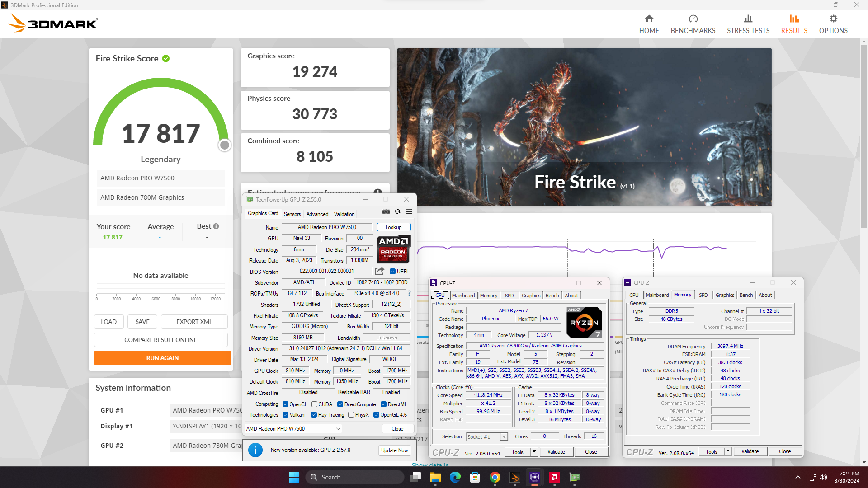Launch Microsoft Edge from taskbar
The height and width of the screenshot is (488, 868).
(455, 477)
